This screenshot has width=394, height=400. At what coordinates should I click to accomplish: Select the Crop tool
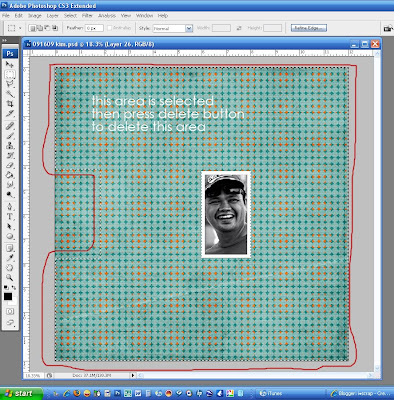point(10,104)
